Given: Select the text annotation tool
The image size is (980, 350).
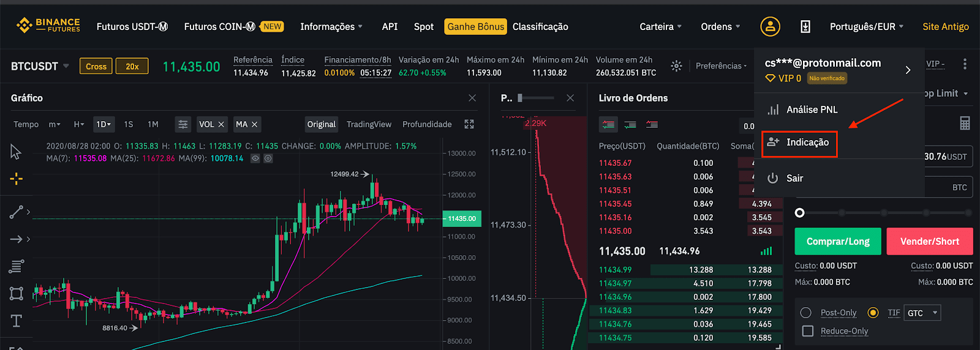Looking at the screenshot, I should pos(17,321).
